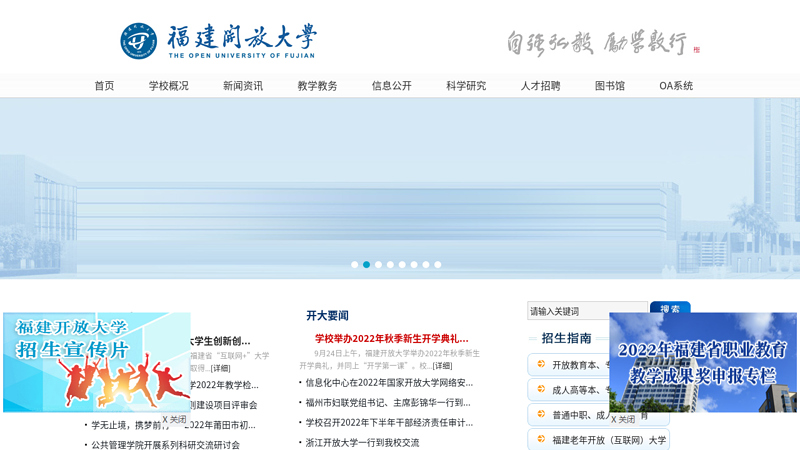This screenshot has height=450, width=800.
Task: Open the 大学生创新创... headline
Action: [220, 341]
